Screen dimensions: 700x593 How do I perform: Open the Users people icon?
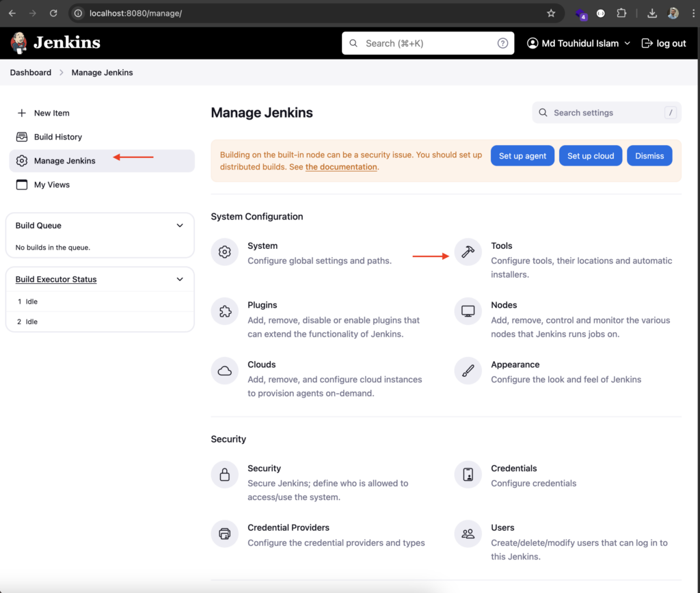click(x=468, y=533)
